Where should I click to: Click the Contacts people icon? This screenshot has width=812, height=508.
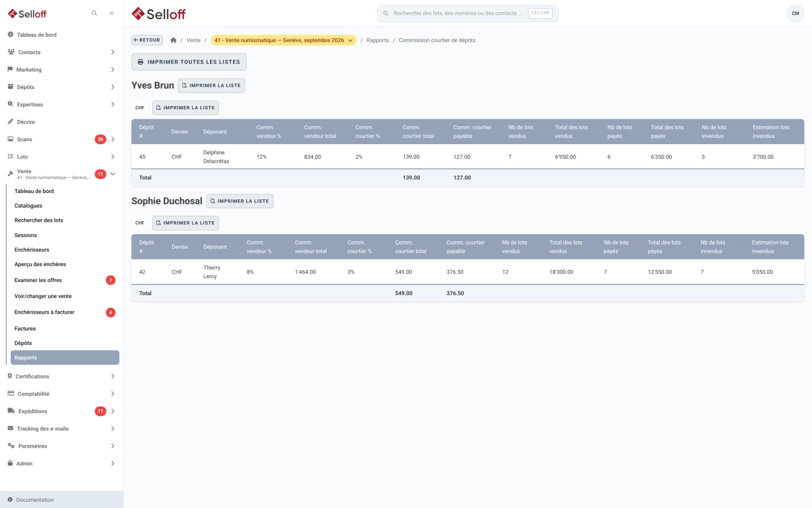[11, 52]
